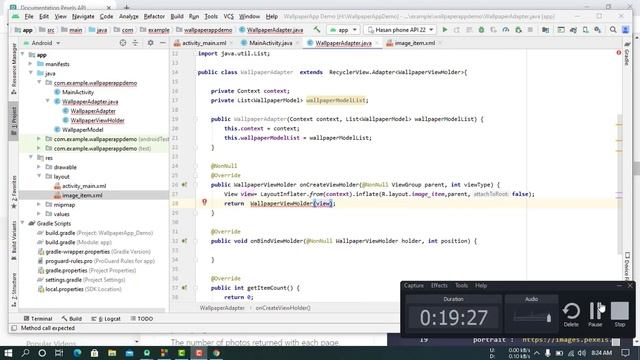This screenshot has width=640, height=360.
Task: Click the red error indicator in editor corner
Action: pos(618,53)
